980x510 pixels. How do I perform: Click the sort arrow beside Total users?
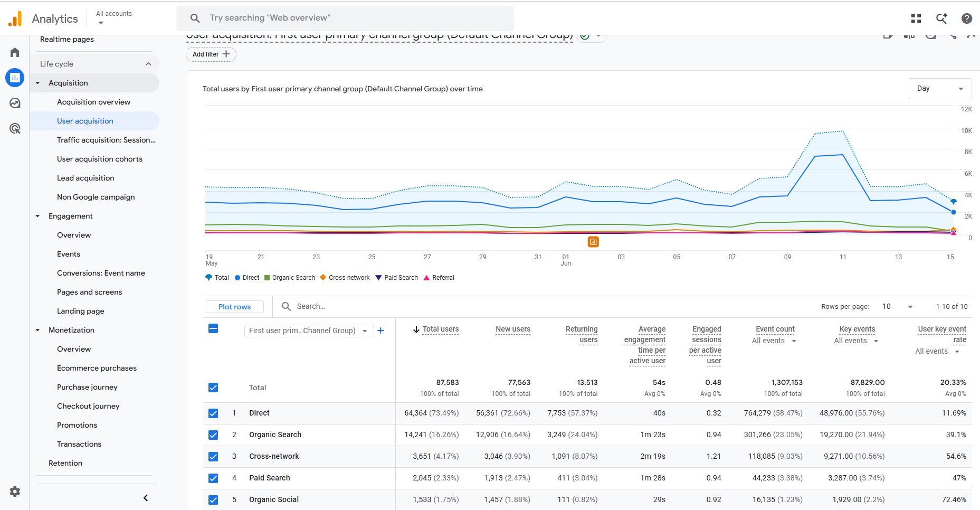click(416, 329)
